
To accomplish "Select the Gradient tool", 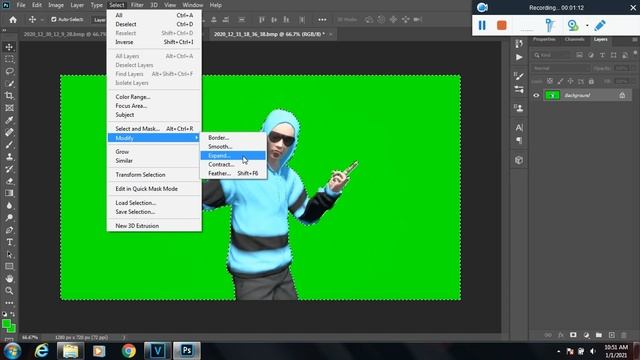I will (x=9, y=193).
